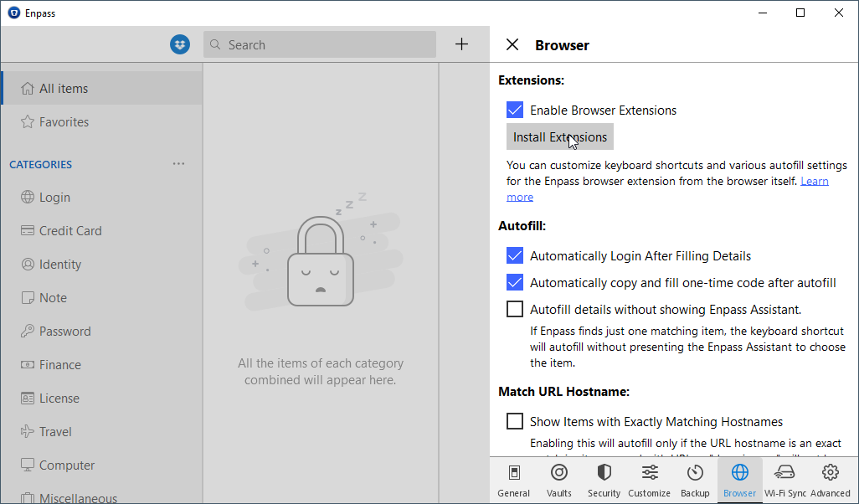This screenshot has width=859, height=504.
Task: Switch to the Advanced settings tab
Action: 830,480
